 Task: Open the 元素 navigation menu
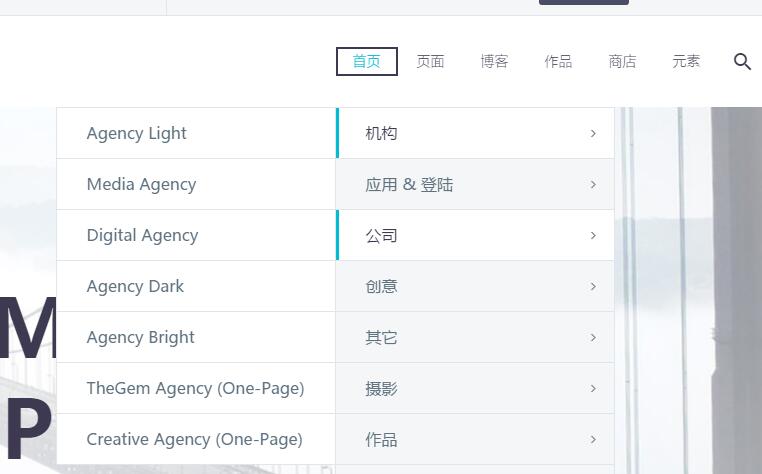tap(686, 61)
